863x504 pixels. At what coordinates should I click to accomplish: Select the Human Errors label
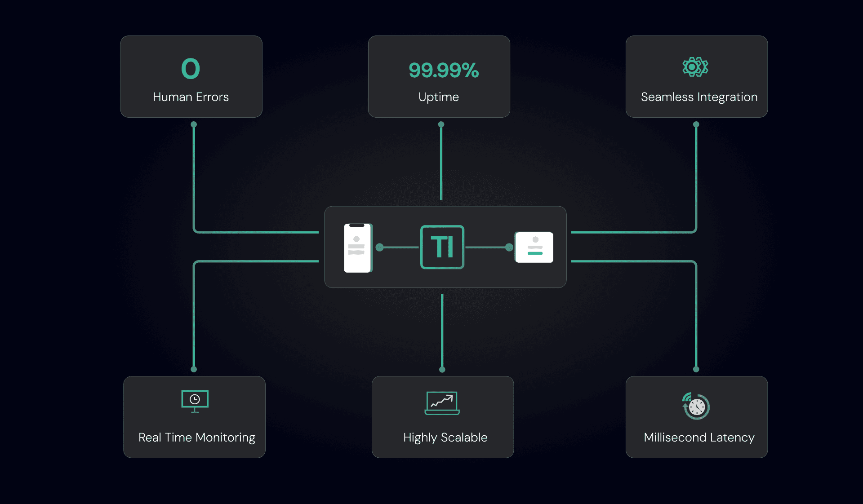pos(191,97)
